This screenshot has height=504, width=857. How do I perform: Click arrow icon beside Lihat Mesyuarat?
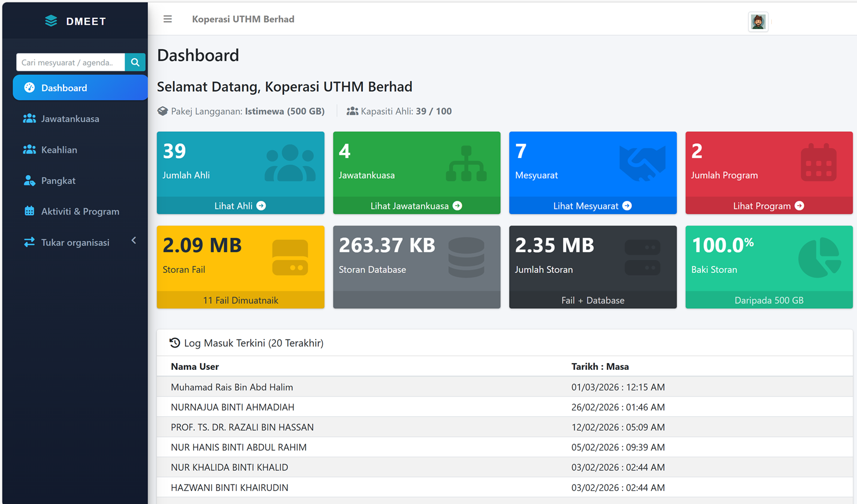click(x=627, y=205)
